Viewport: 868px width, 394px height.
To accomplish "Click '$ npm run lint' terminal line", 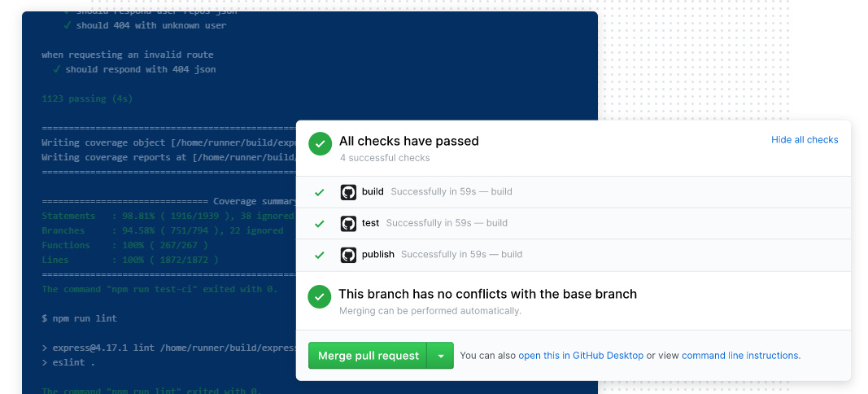I will [79, 318].
